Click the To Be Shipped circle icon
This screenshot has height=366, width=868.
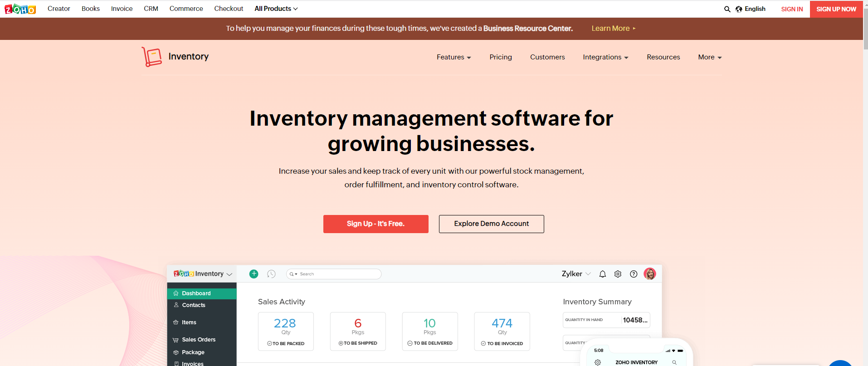pos(341,343)
